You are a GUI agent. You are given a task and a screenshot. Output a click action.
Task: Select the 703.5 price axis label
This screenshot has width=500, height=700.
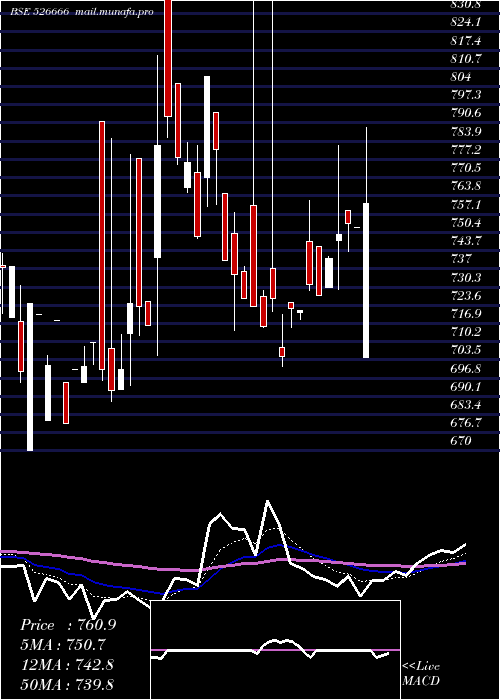click(x=466, y=350)
